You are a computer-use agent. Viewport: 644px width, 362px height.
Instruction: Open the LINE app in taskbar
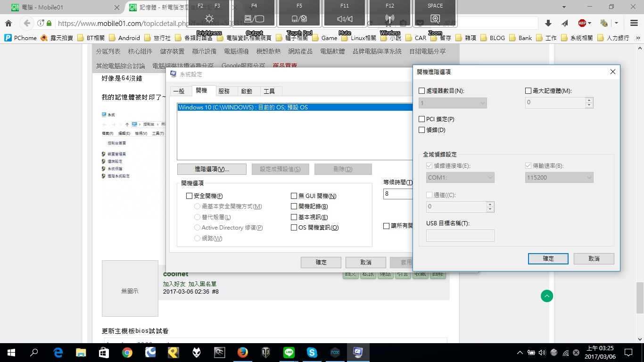[x=289, y=352]
